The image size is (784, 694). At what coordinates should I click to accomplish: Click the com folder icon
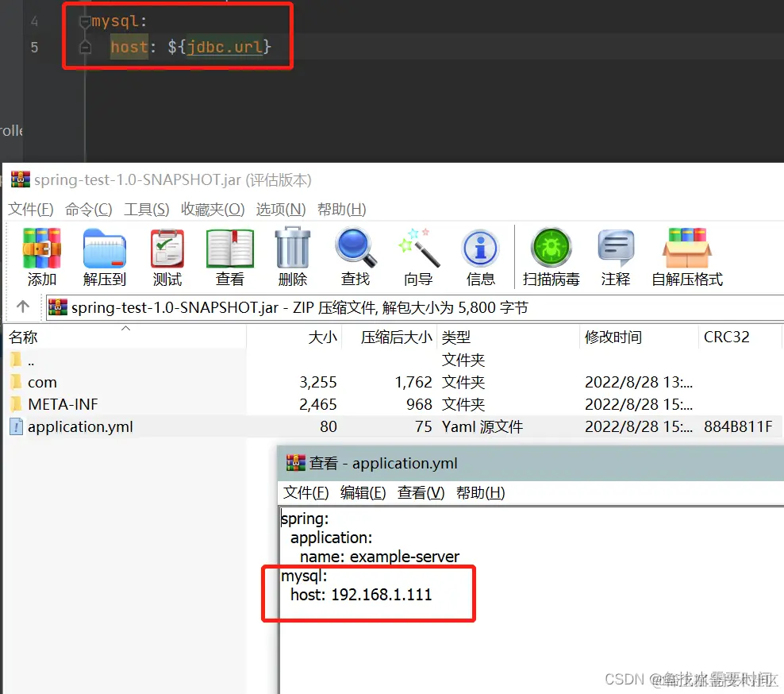(16, 382)
